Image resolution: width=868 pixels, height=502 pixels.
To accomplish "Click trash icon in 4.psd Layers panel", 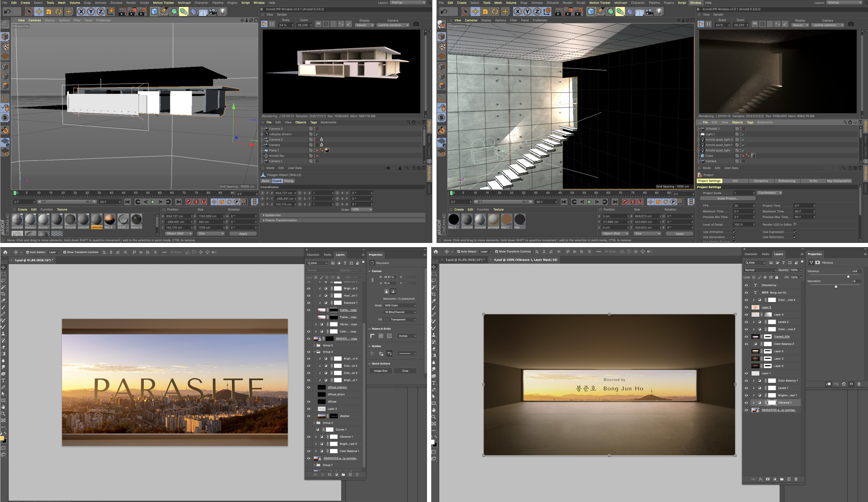I will [796, 479].
